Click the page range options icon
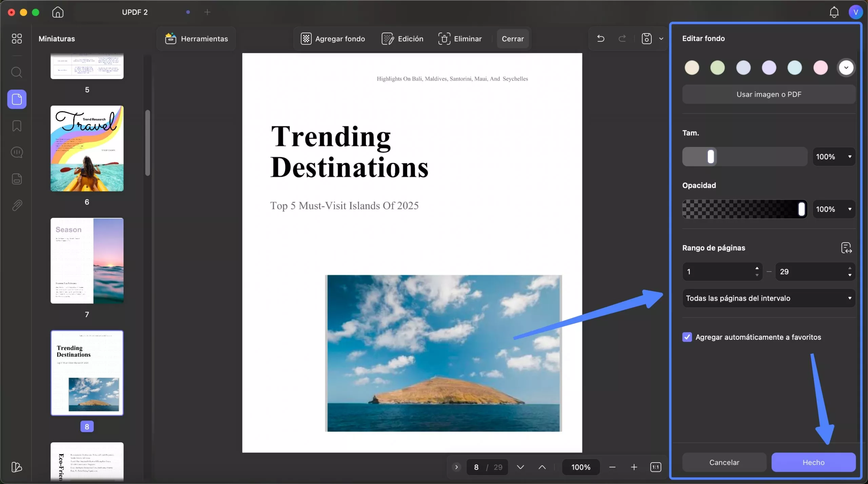Viewport: 868px width, 484px height. 846,248
